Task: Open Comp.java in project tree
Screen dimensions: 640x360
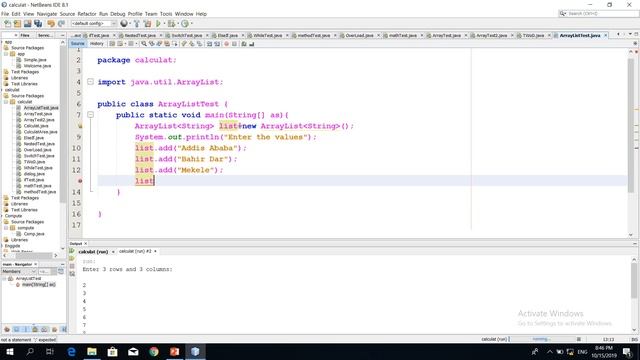Action: click(x=34, y=234)
